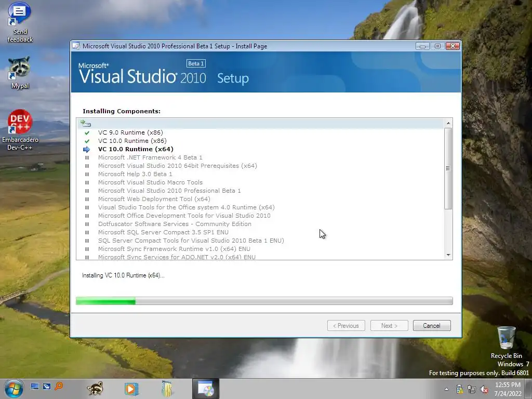Select Microsoft .NET Framework 4 Beta 1
The image size is (532, 399).
(150, 157)
